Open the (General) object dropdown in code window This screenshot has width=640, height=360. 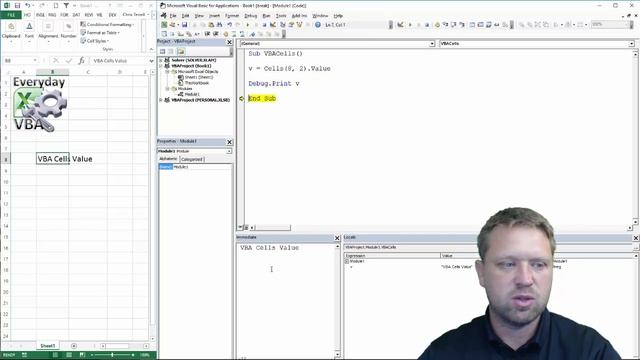click(x=432, y=44)
